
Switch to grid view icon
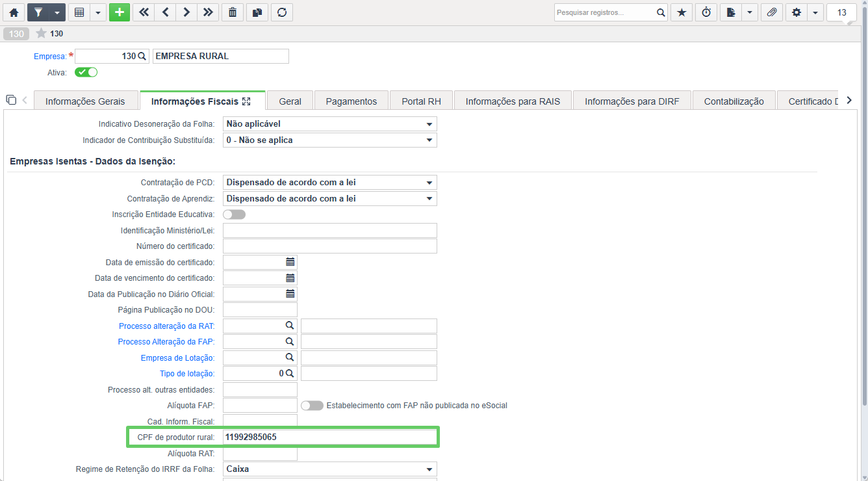pyautogui.click(x=79, y=12)
